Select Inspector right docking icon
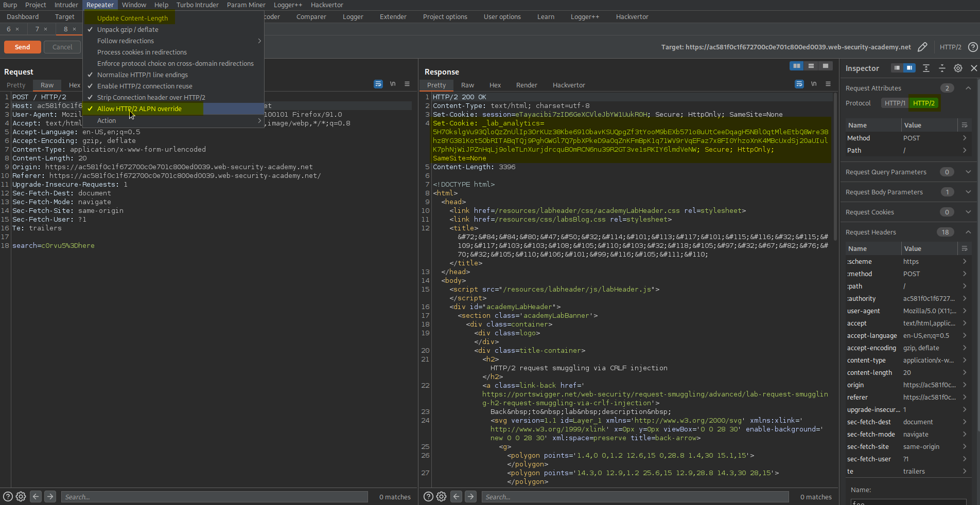 (x=909, y=68)
